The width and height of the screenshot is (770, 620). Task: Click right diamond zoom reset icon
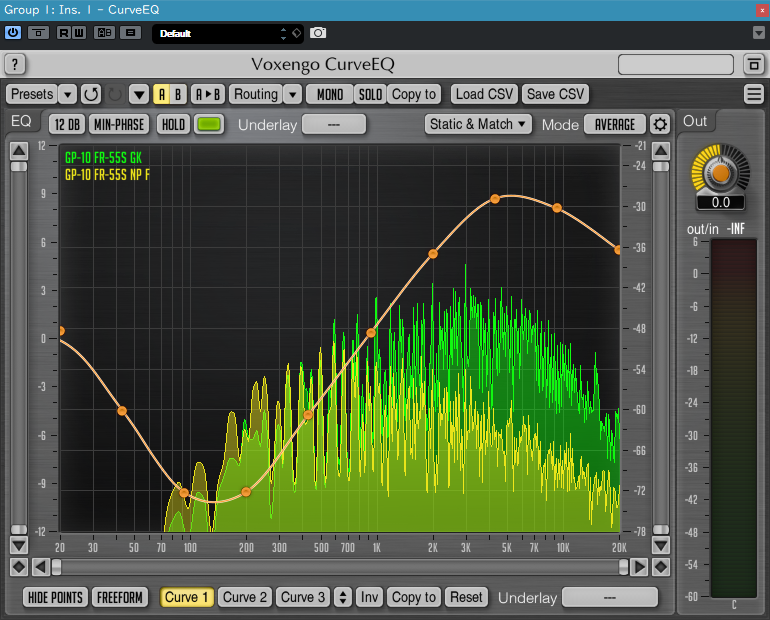coord(661,567)
